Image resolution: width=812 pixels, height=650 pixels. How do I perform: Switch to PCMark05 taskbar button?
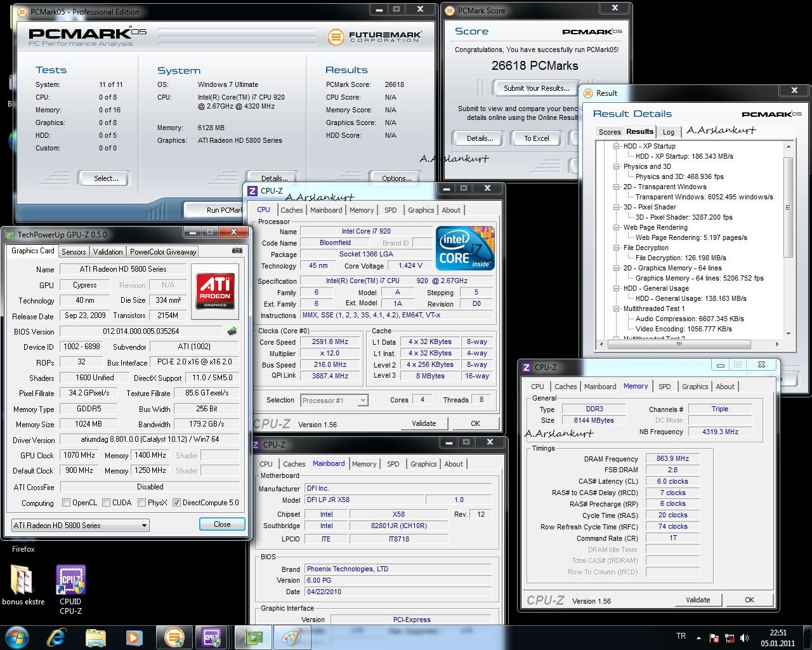point(174,637)
